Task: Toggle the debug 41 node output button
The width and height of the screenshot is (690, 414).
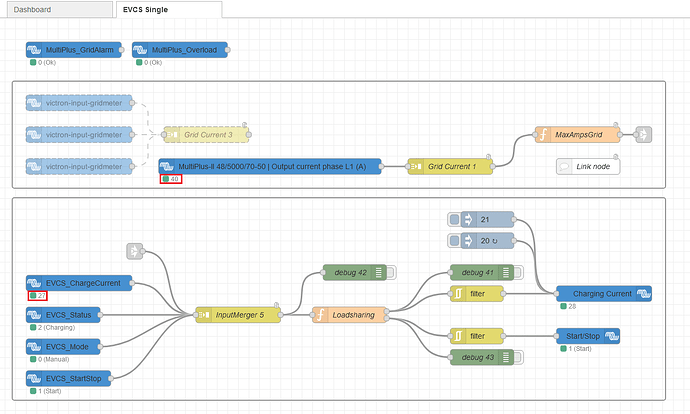Action: (518, 273)
